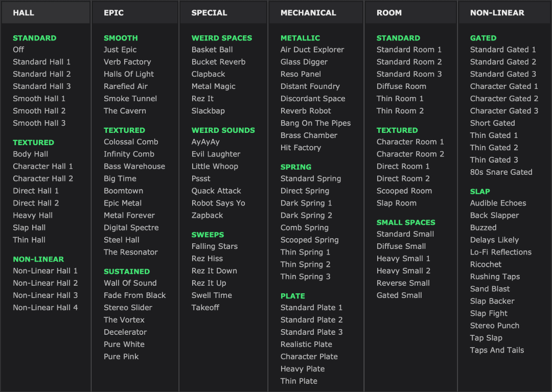Choose the Dark Spring 1 preset

coord(306,203)
